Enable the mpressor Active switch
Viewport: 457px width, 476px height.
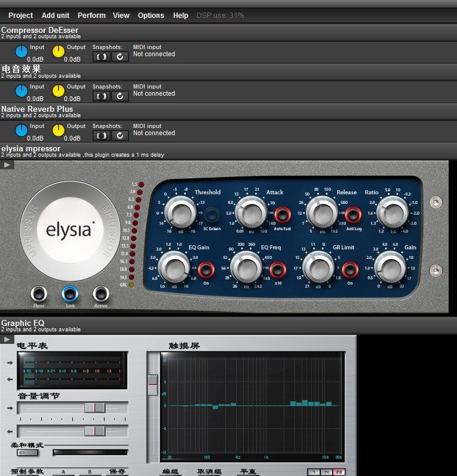tap(101, 294)
